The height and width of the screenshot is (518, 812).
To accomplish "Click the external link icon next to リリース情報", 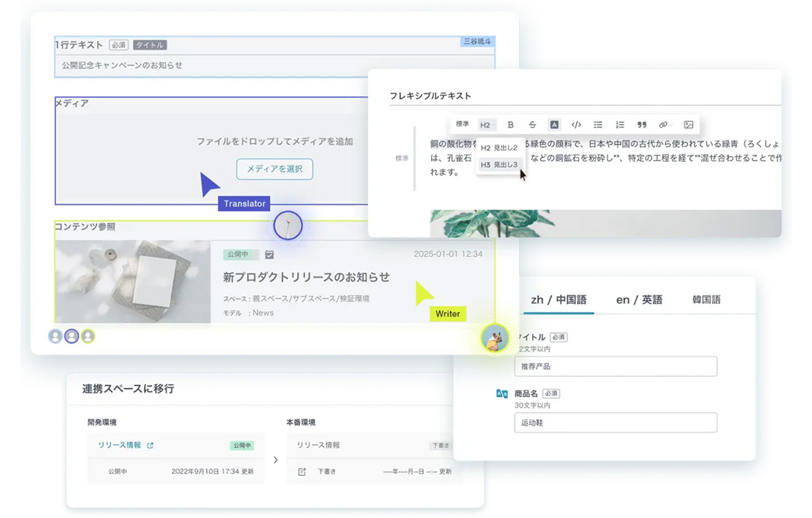I will tap(150, 446).
